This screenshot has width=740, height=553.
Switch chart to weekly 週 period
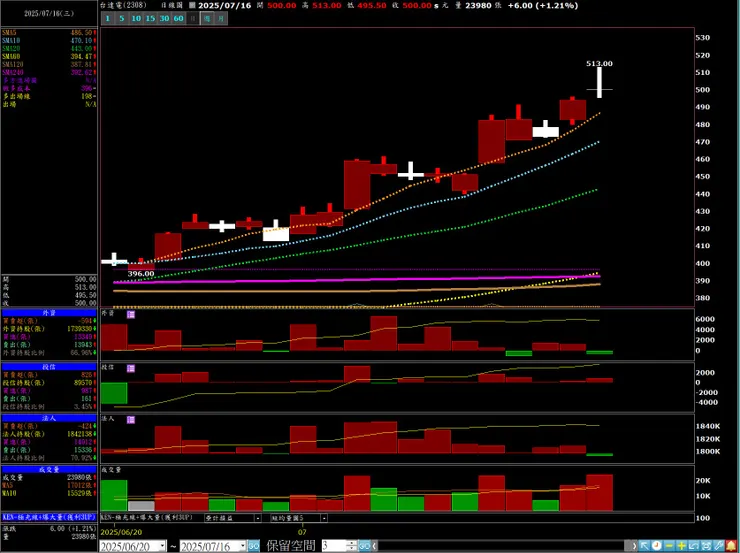tap(207, 18)
